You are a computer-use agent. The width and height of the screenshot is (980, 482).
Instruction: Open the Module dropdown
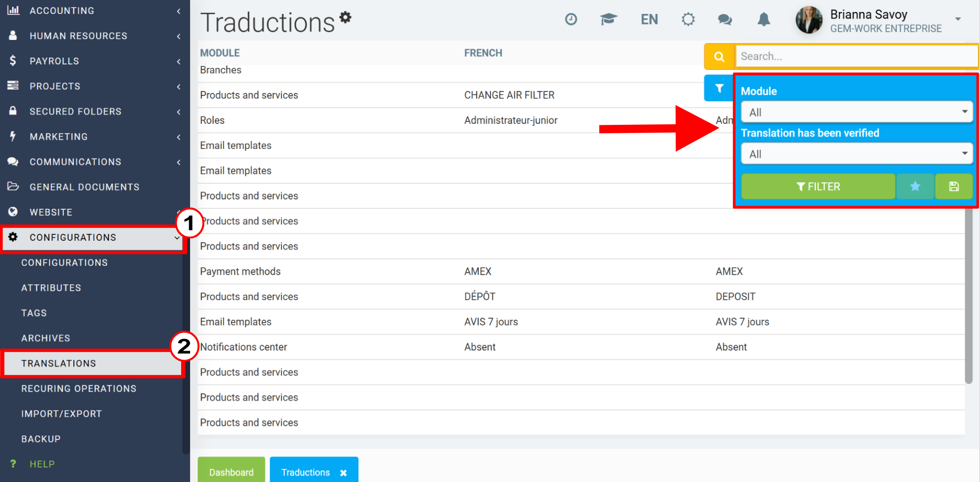tap(857, 112)
